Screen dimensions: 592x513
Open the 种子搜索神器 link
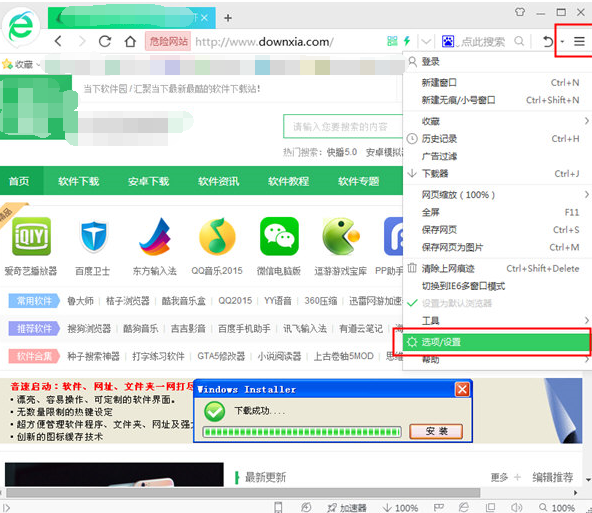(x=93, y=356)
